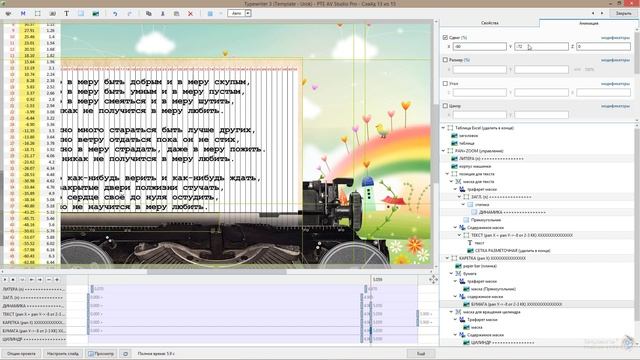This screenshot has height=360, width=640.
Task: Enable the Центр checkbox
Action: 445,106
